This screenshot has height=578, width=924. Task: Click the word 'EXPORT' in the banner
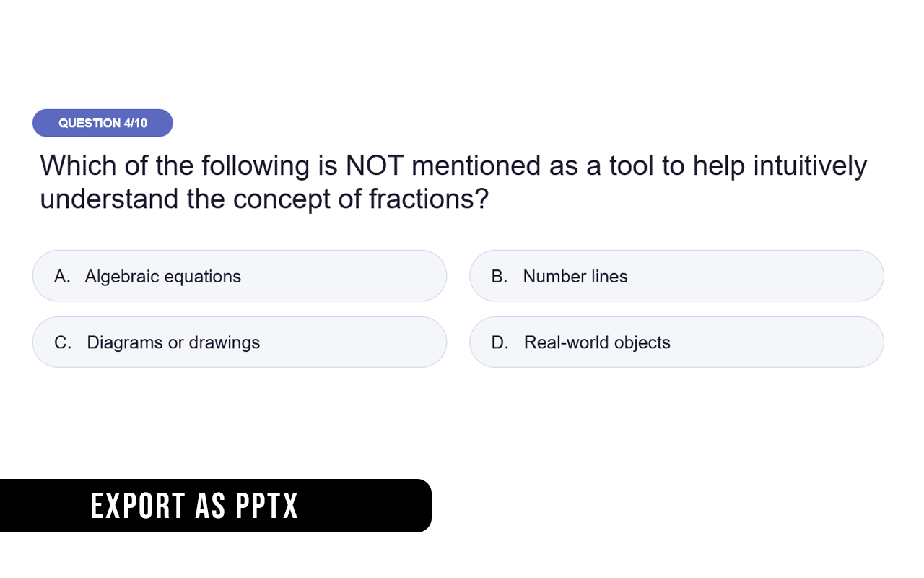(x=138, y=506)
